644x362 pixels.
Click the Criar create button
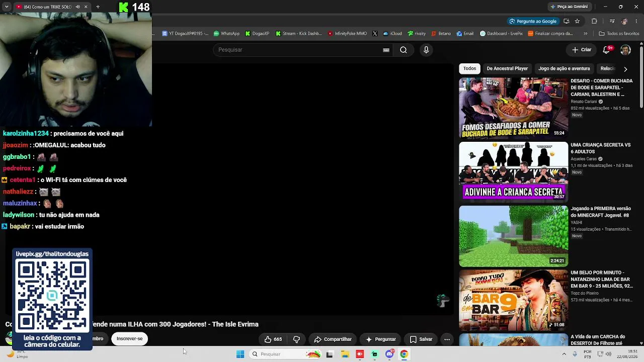pos(581,50)
